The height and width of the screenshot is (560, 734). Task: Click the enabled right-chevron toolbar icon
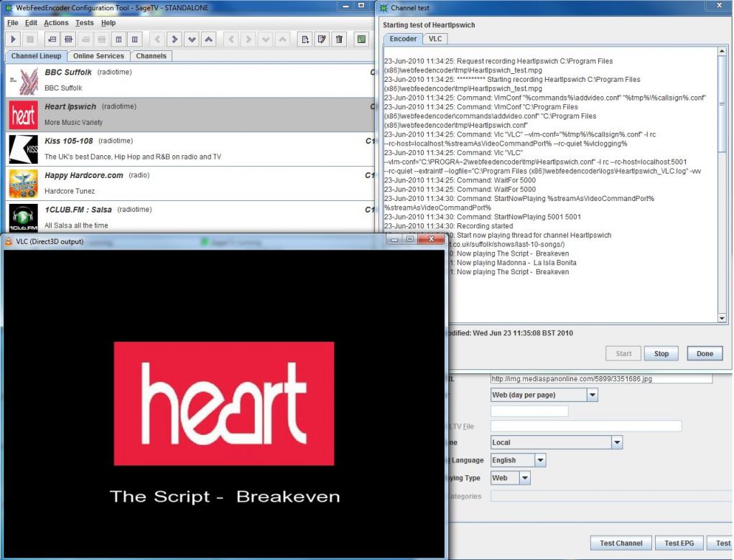(175, 39)
